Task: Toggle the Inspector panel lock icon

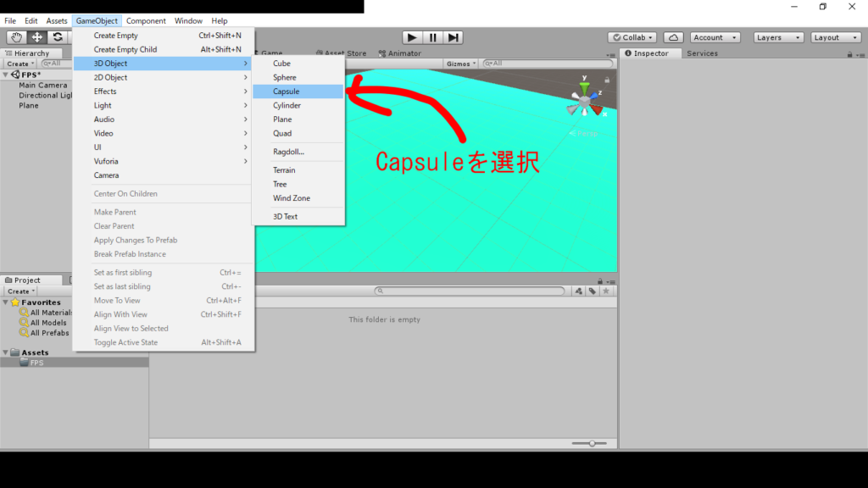Action: coord(849,54)
